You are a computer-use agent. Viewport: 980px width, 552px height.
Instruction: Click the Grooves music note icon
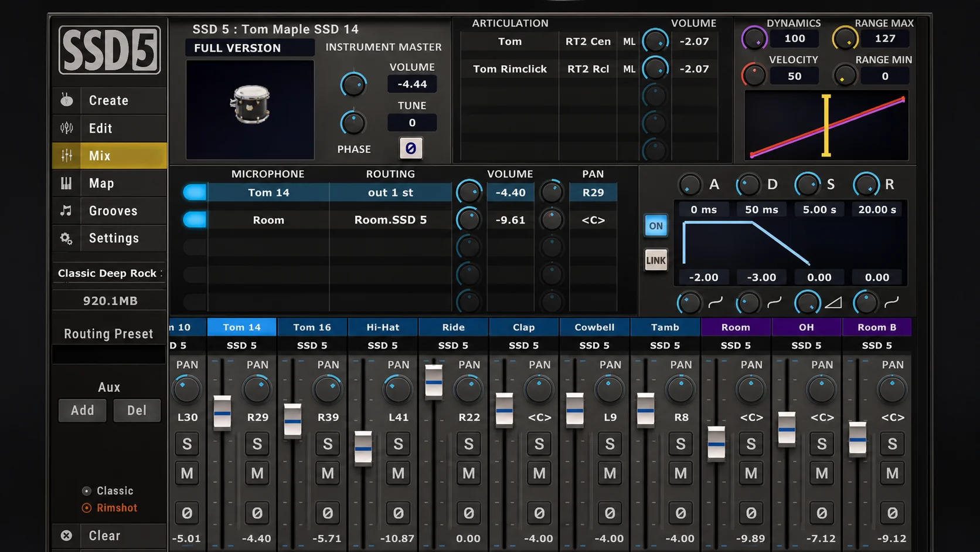[x=67, y=211]
